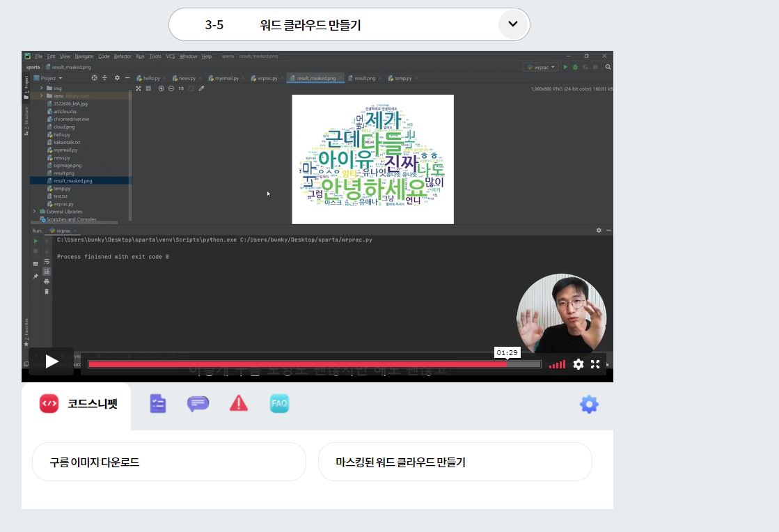This screenshot has width=779, height=532.
Task: Open the blue gear settings below the video
Action: click(589, 404)
